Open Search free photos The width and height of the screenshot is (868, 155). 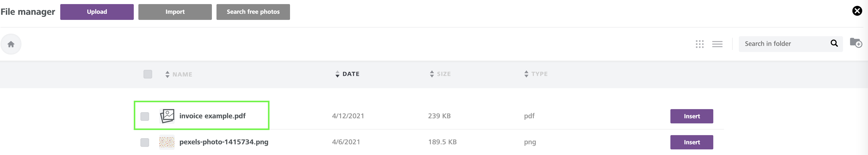click(253, 12)
